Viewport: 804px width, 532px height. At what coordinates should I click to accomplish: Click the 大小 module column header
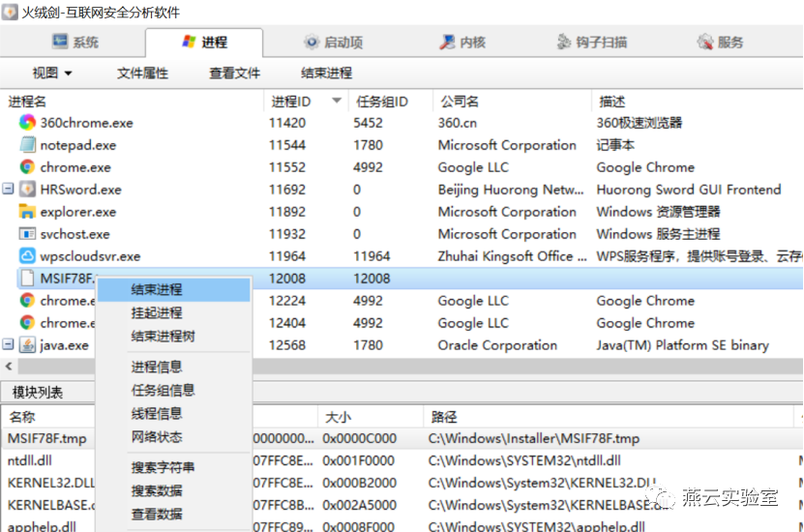371,417
